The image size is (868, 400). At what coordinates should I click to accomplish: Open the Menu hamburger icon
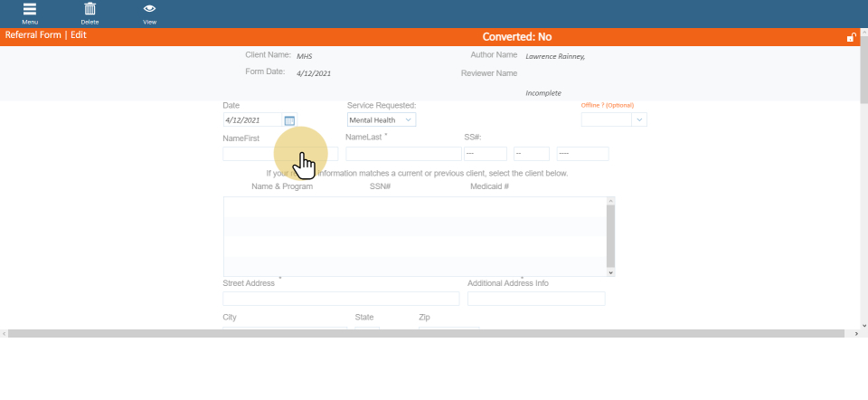click(30, 10)
